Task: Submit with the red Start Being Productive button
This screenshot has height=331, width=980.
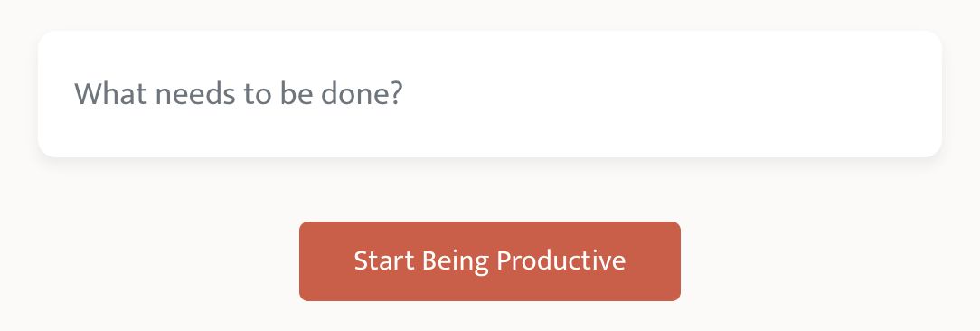Action: click(x=489, y=261)
